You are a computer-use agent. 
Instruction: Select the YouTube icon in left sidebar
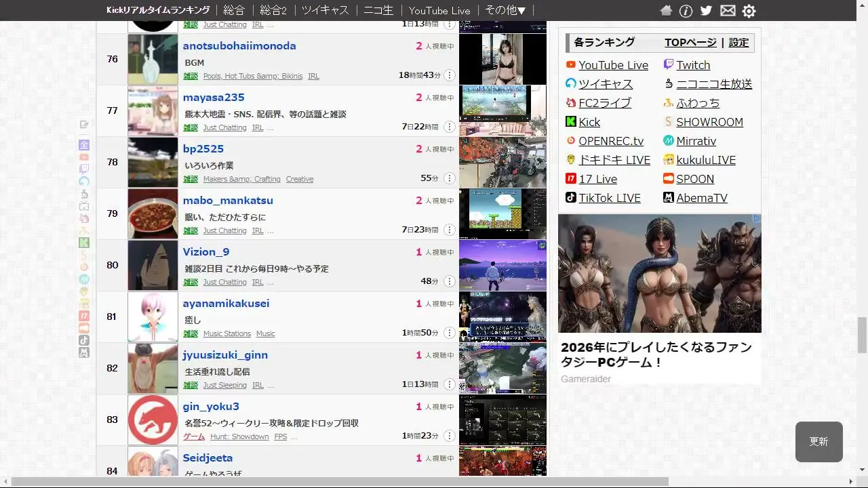point(84,157)
